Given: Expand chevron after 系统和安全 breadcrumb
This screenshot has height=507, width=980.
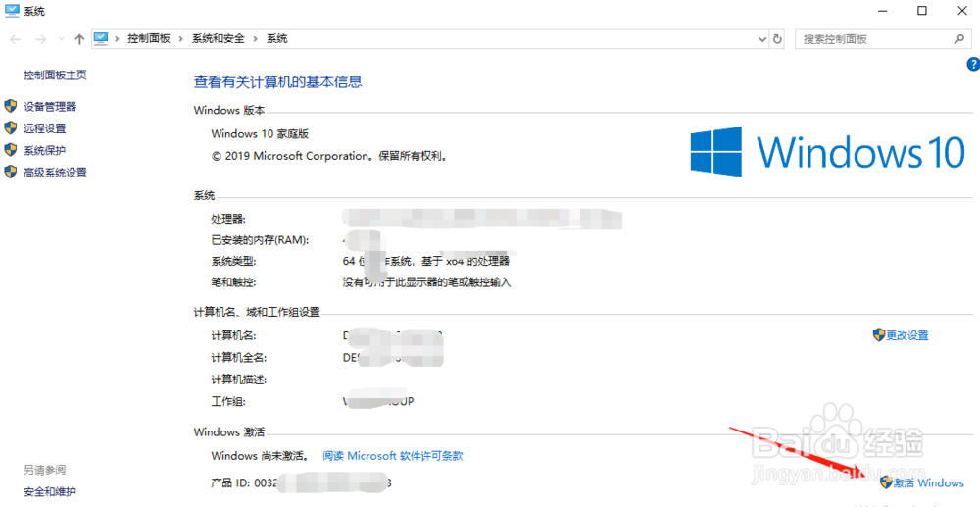Looking at the screenshot, I should click(x=255, y=39).
